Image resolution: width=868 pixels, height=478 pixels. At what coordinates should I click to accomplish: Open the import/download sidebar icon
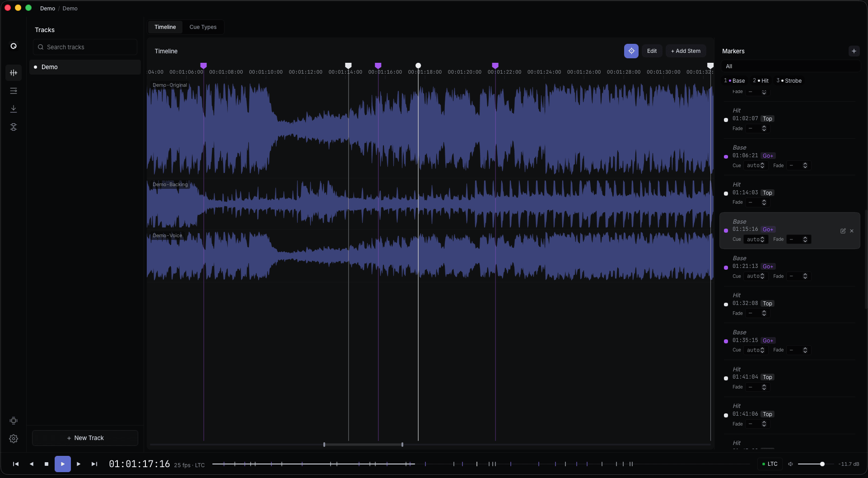tap(14, 109)
